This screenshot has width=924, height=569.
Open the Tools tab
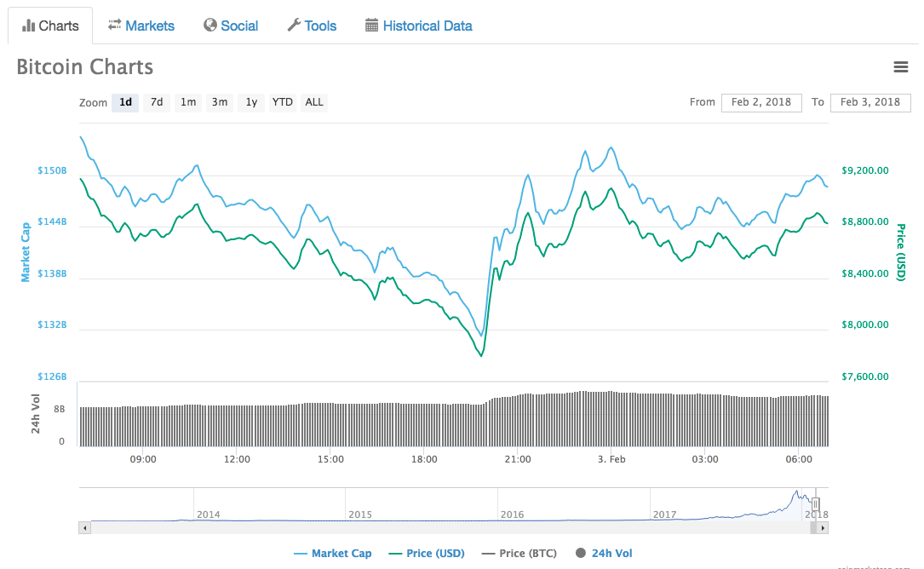click(x=312, y=26)
